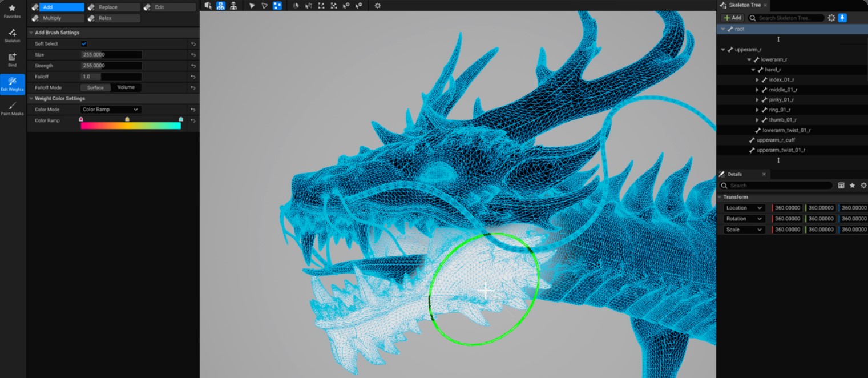Click the Details search field
Viewport: 868px width, 378px height.
tap(776, 186)
